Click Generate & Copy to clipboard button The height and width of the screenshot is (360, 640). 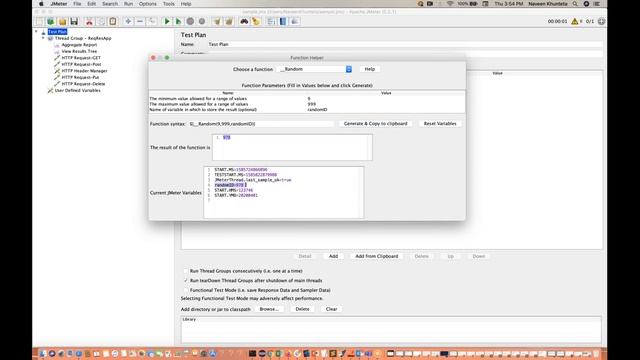click(x=375, y=123)
